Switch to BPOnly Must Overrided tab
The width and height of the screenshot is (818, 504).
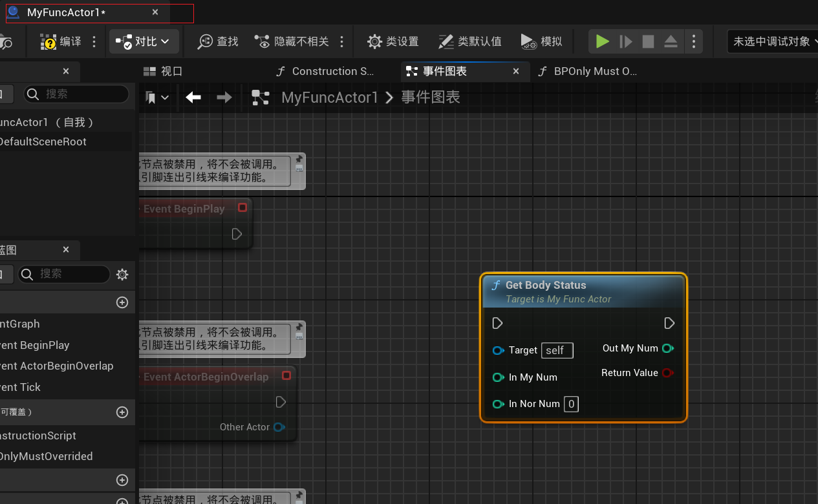[587, 71]
